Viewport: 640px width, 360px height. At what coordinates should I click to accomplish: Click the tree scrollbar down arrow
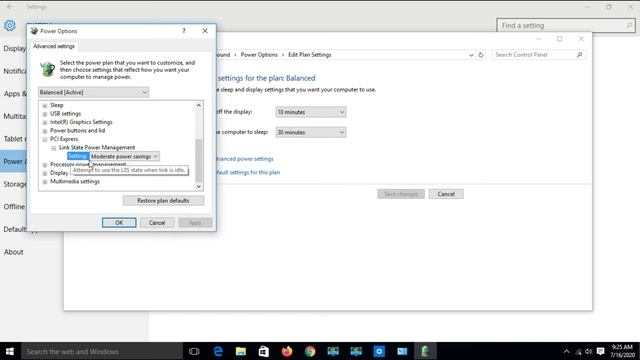199,187
